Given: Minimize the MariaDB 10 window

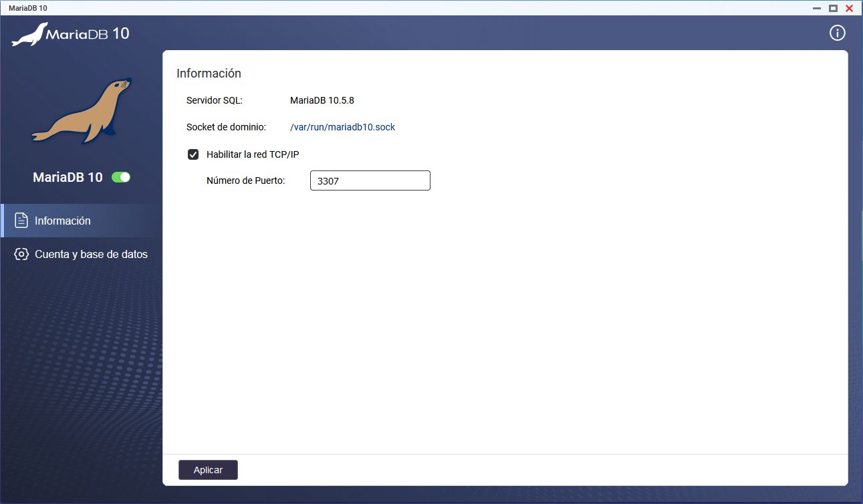Looking at the screenshot, I should click(x=817, y=9).
